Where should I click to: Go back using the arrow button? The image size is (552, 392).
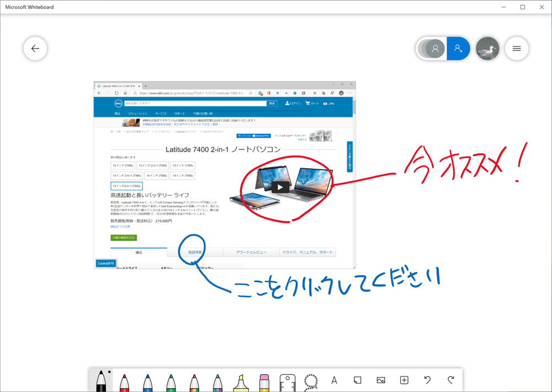pos(35,49)
